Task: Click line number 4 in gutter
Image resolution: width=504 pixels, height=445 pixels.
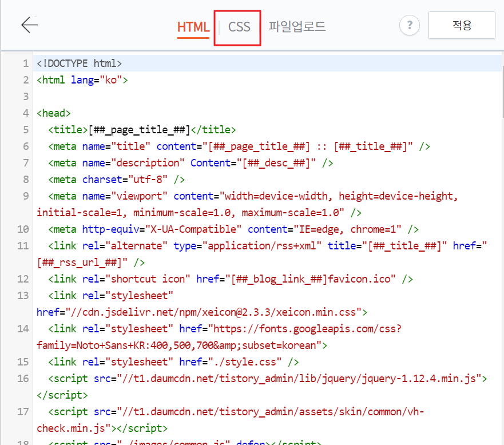Action: tap(26, 113)
